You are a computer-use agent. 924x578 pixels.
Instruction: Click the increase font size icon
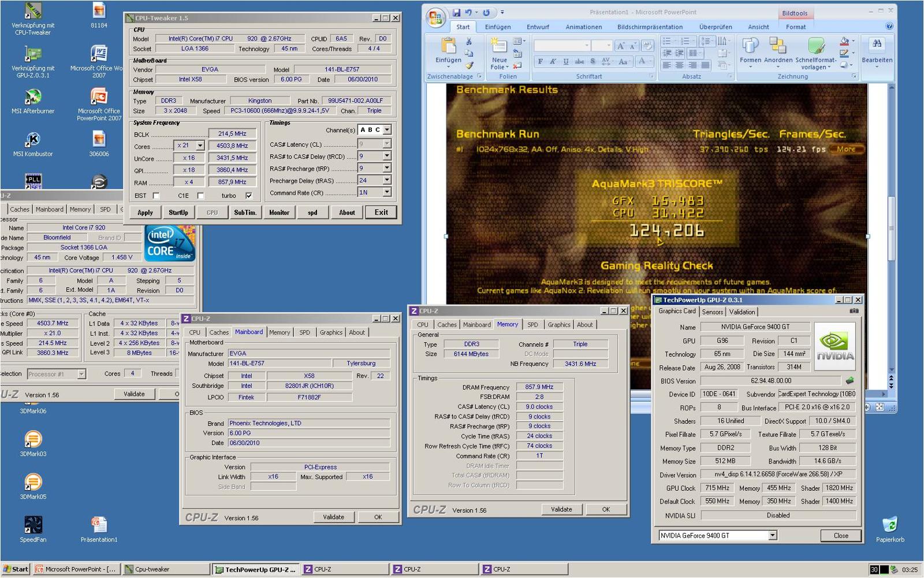click(620, 46)
